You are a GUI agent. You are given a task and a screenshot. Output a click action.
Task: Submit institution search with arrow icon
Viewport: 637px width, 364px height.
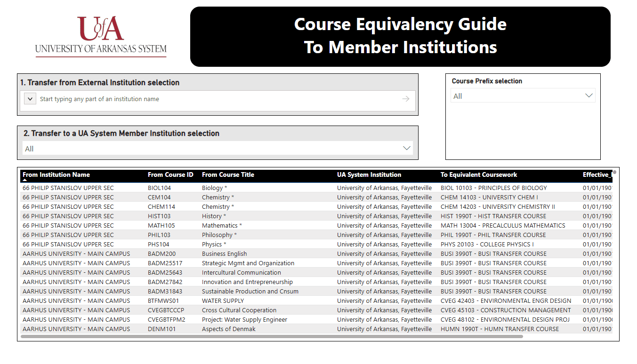pyautogui.click(x=406, y=99)
